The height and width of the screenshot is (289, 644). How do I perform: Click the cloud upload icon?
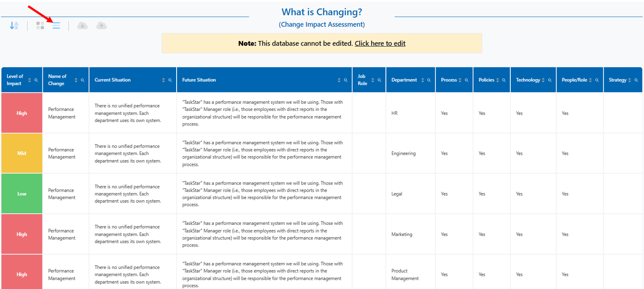click(101, 25)
